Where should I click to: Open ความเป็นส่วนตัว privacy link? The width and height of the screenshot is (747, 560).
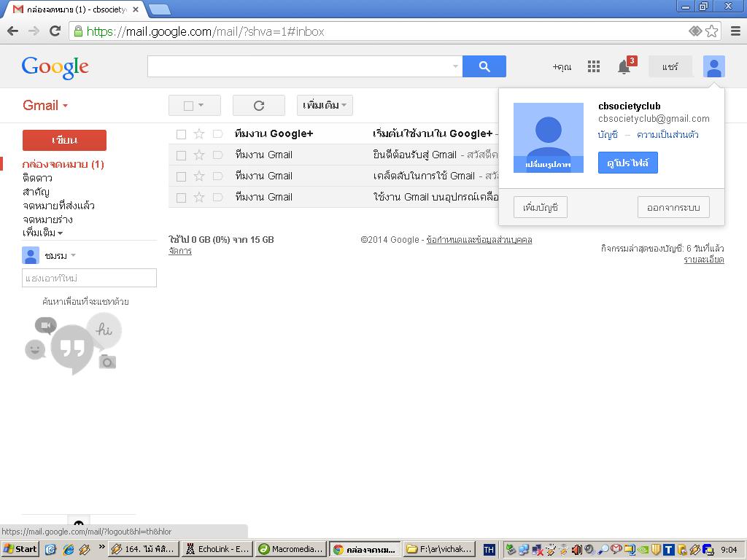click(667, 135)
